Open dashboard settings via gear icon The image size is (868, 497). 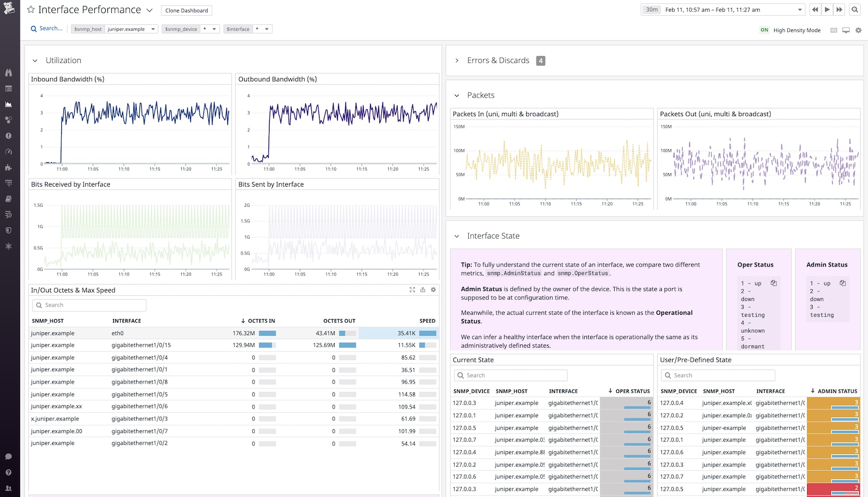click(858, 30)
